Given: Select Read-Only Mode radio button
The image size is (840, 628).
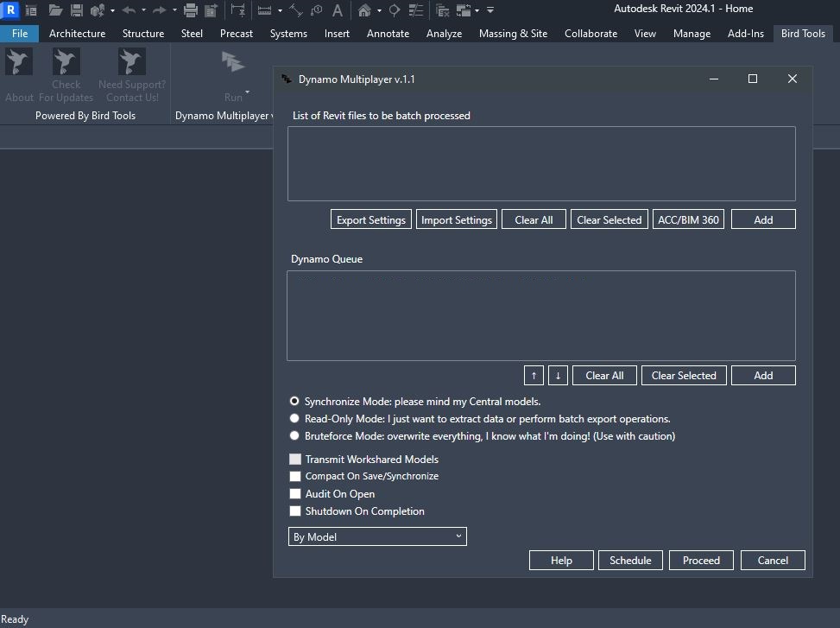Looking at the screenshot, I should [294, 419].
